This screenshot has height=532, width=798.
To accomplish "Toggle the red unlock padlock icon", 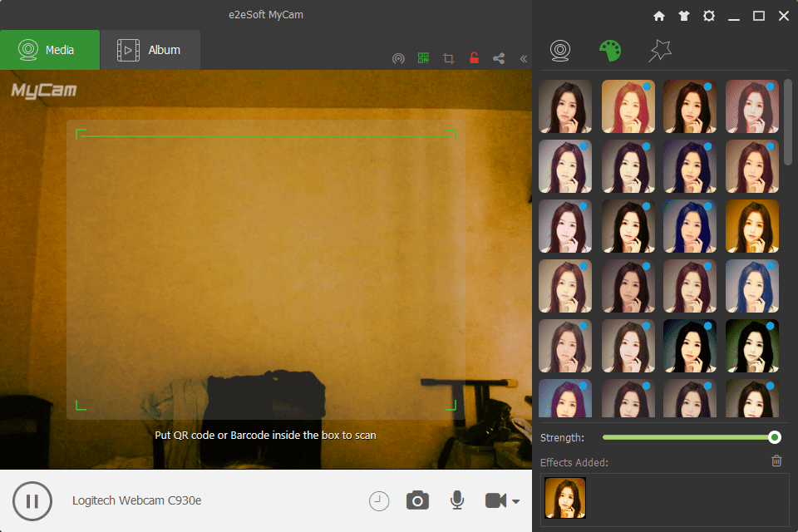I will point(474,58).
